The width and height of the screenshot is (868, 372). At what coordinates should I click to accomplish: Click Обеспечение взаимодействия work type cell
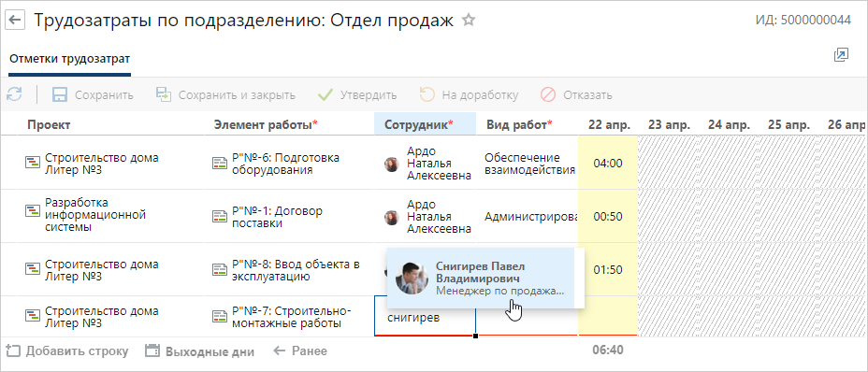(527, 164)
